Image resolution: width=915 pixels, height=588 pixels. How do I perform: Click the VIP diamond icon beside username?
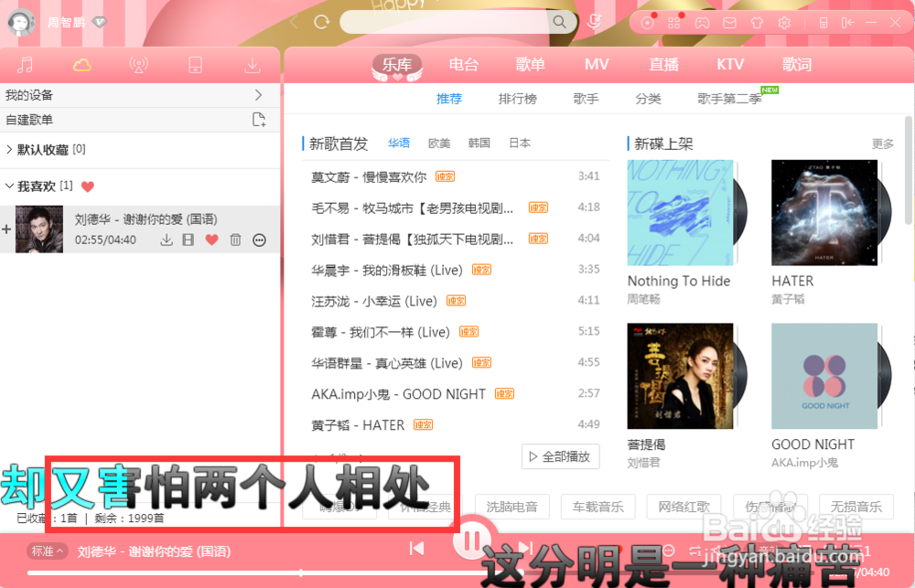[100, 22]
